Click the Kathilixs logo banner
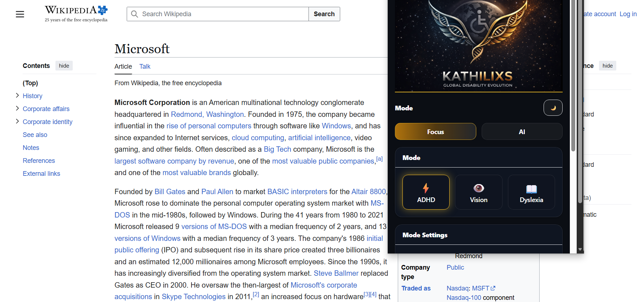The height and width of the screenshot is (302, 644). tap(478, 46)
